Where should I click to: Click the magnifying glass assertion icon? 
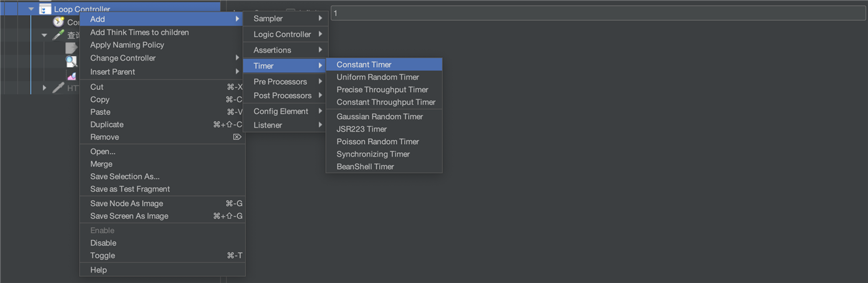click(71, 61)
